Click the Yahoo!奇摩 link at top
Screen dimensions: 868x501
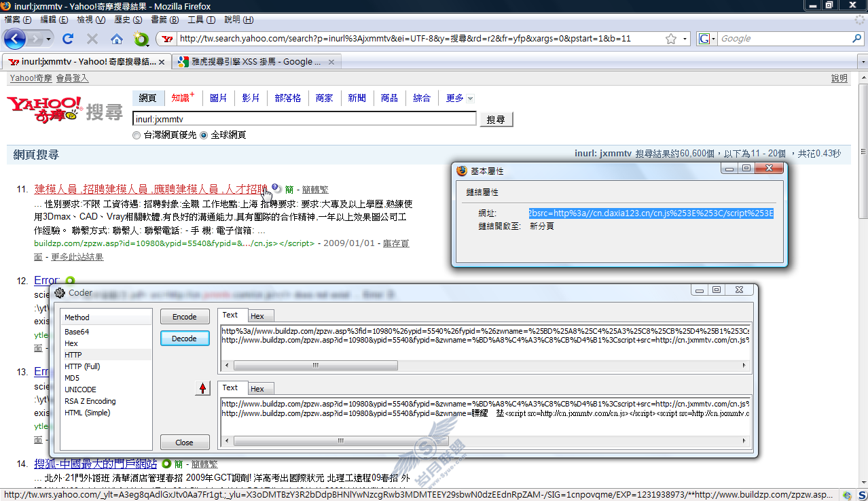click(x=31, y=78)
